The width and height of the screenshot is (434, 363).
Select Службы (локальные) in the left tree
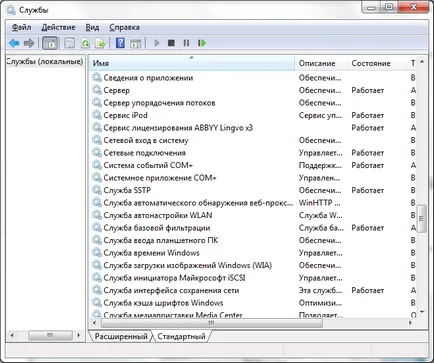(45, 62)
